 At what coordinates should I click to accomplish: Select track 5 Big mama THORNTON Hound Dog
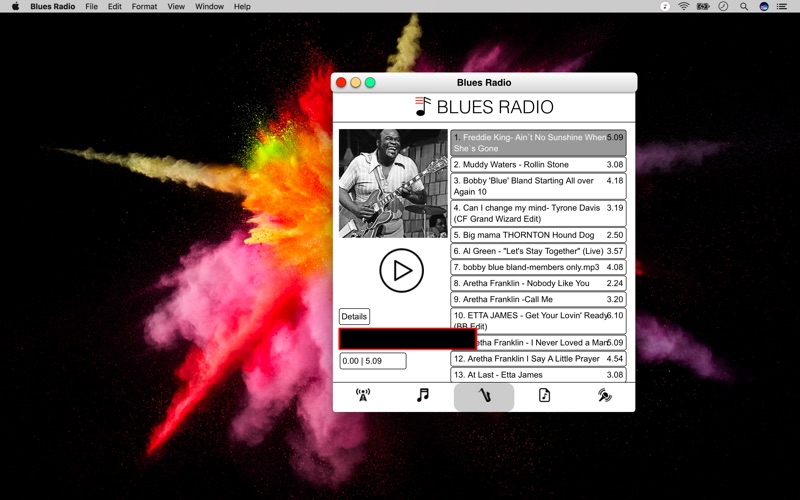click(538, 235)
